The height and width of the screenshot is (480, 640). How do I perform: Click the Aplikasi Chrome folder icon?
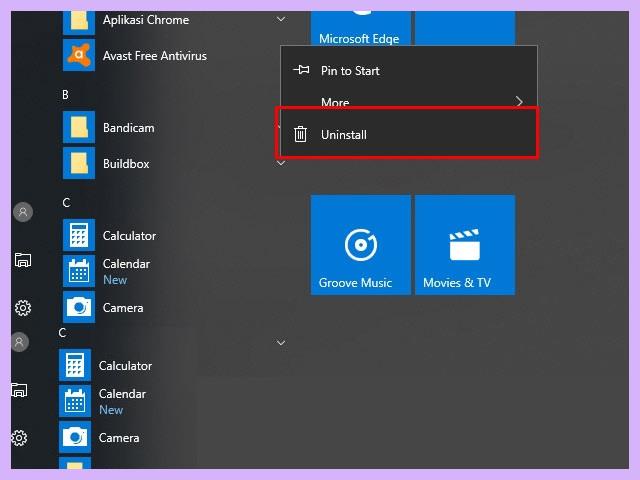click(79, 22)
